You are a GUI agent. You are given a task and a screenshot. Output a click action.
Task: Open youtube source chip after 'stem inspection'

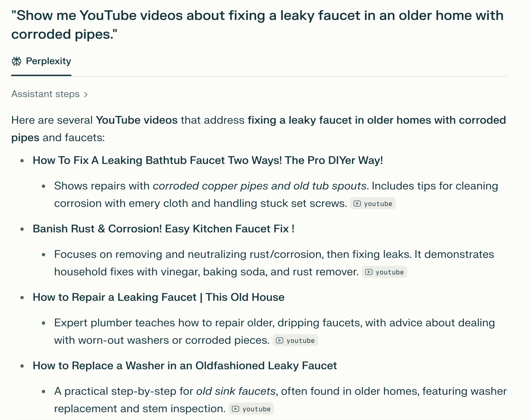coord(251,409)
